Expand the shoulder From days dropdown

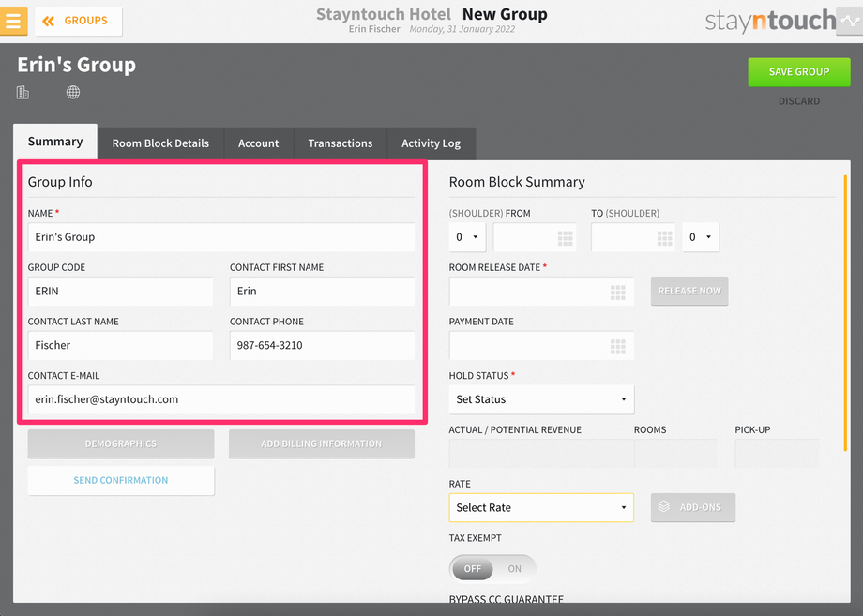pyautogui.click(x=467, y=237)
